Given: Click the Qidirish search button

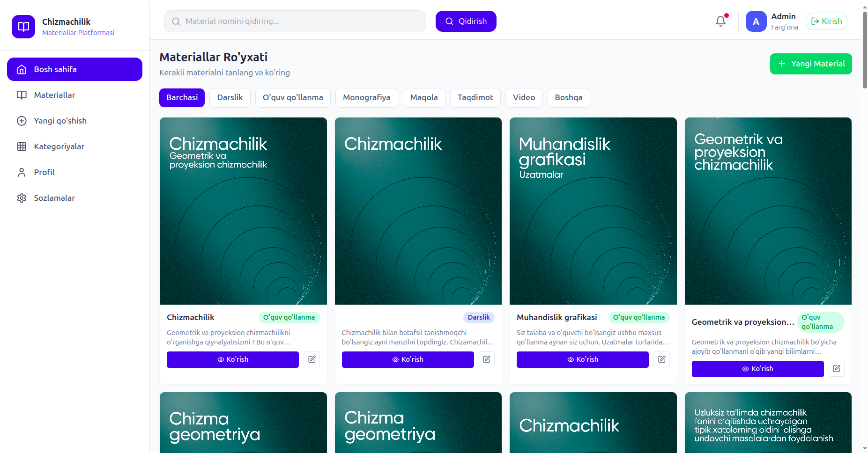Looking at the screenshot, I should [466, 22].
